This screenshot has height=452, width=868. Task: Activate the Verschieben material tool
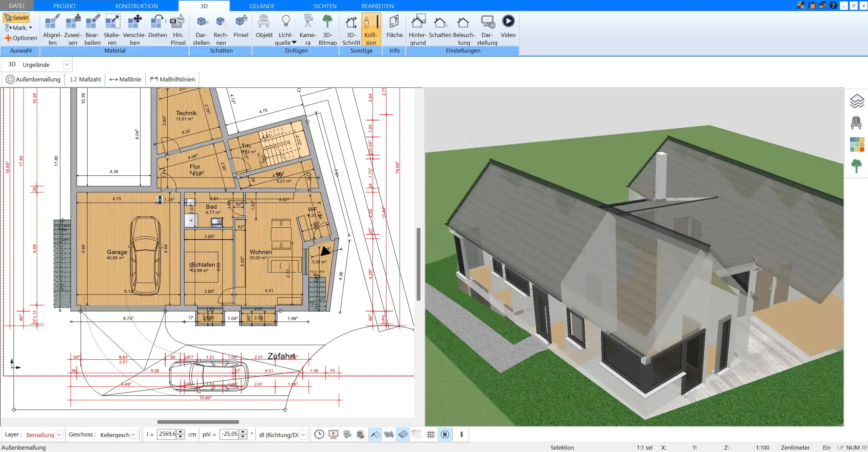pyautogui.click(x=135, y=30)
